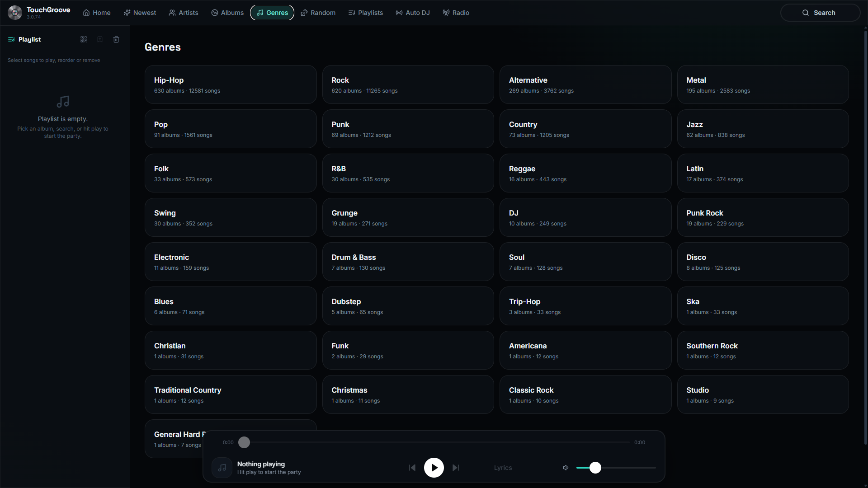The image size is (868, 488).
Task: Skip to next track
Action: tap(456, 468)
